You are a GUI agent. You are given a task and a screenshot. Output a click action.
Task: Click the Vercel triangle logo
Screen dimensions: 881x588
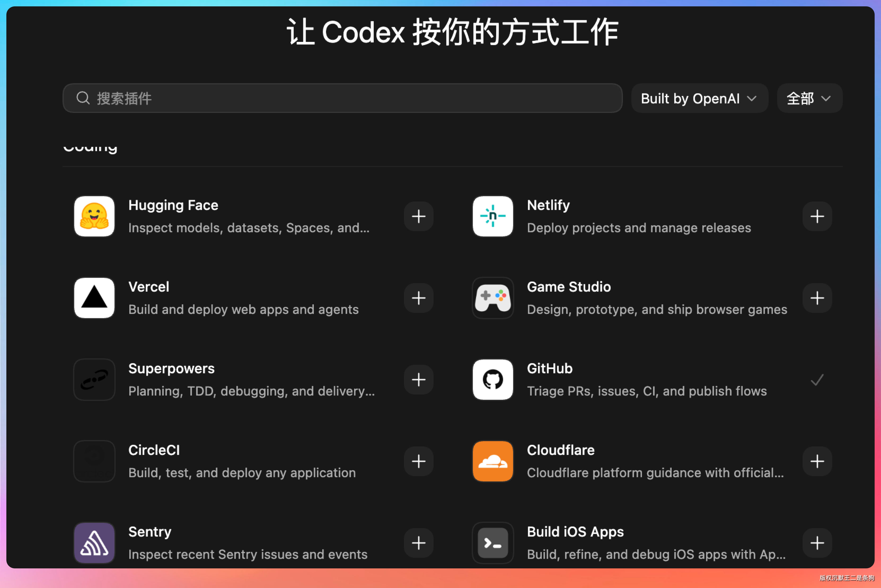94,298
